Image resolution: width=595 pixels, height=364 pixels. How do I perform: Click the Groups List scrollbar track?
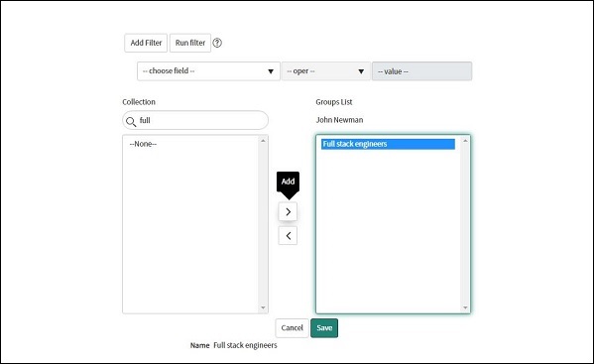click(x=465, y=224)
